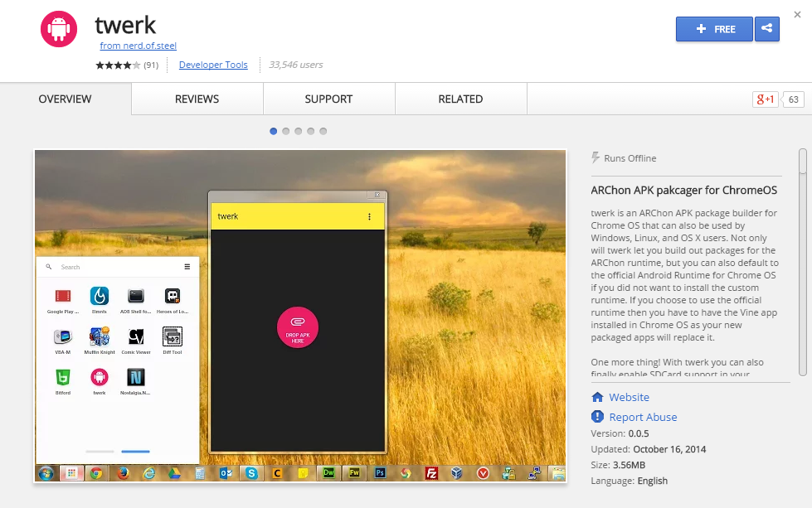
Task: Close the extension detail overlay
Action: point(797,14)
